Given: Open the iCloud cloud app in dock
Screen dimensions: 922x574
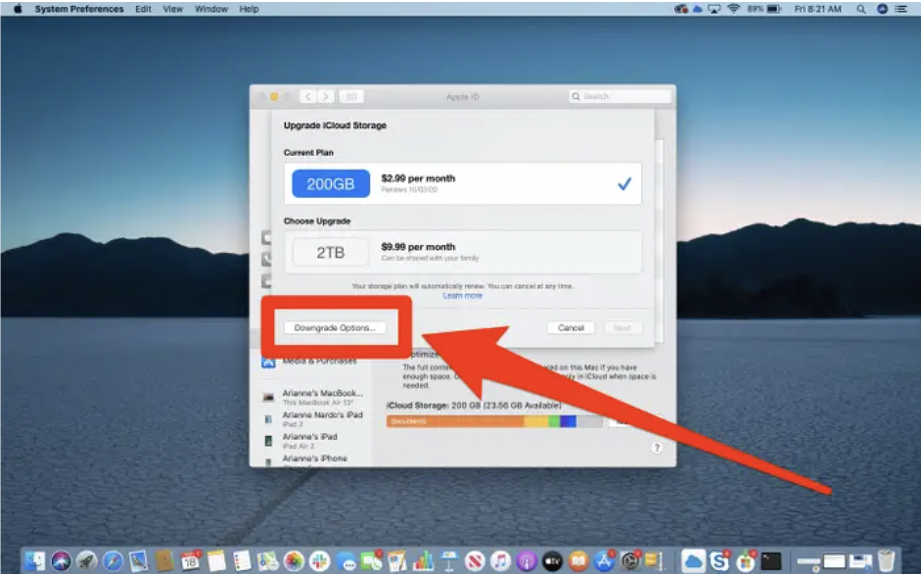Looking at the screenshot, I should click(693, 561).
